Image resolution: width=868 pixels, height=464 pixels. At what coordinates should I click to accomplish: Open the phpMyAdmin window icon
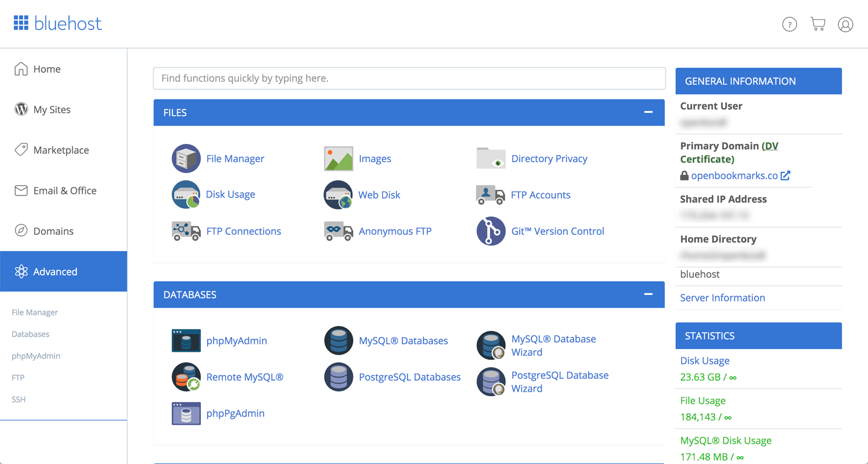pyautogui.click(x=186, y=341)
